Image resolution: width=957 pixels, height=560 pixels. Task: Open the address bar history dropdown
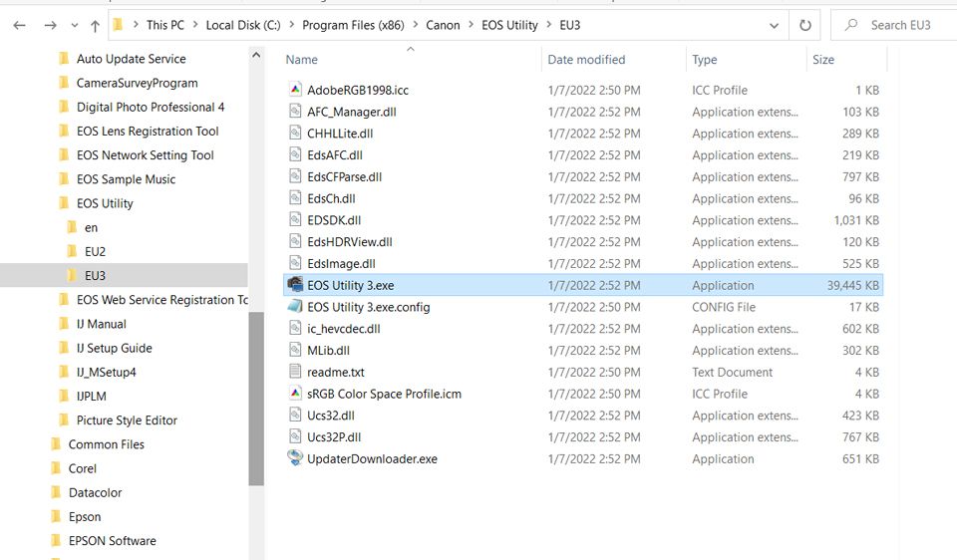[x=774, y=26]
